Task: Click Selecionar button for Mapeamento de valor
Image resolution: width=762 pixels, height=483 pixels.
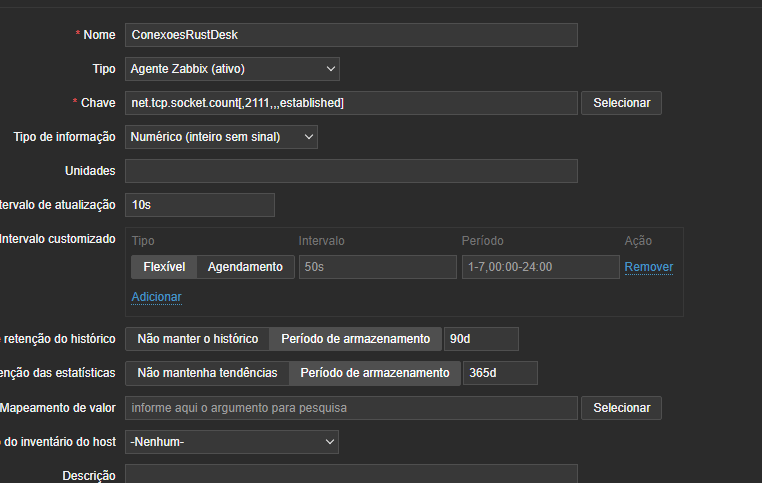Action: pyautogui.click(x=621, y=408)
